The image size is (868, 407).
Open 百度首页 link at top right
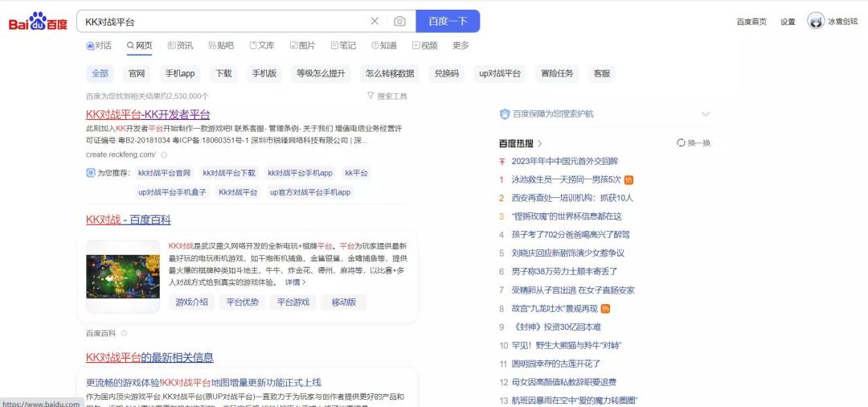(751, 22)
